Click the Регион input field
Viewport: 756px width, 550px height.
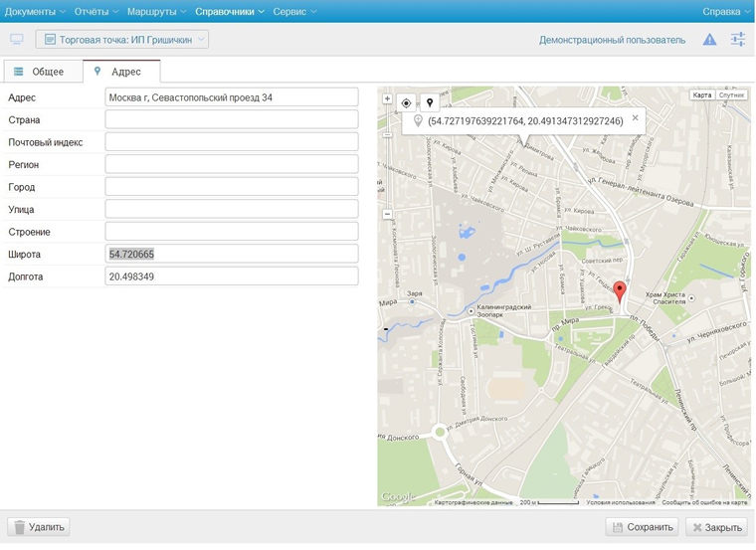click(232, 164)
